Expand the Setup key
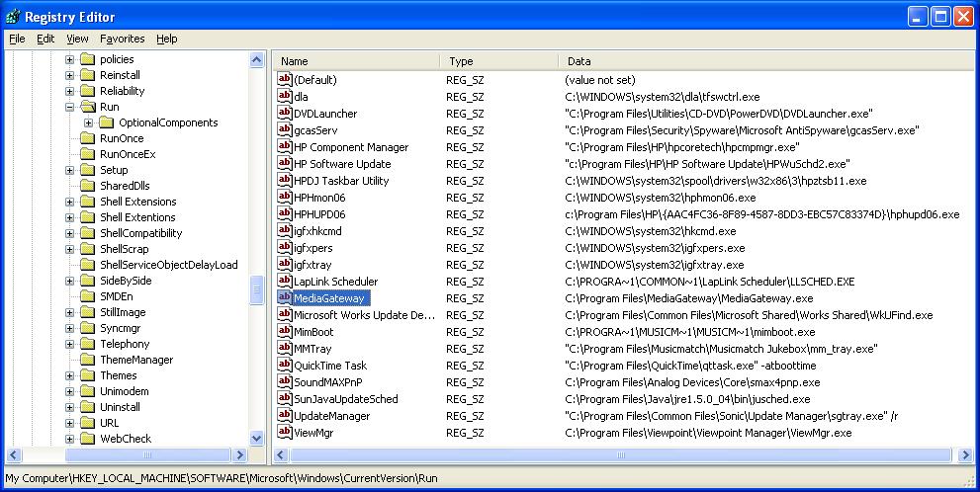The height and width of the screenshot is (492, 980). (69, 171)
